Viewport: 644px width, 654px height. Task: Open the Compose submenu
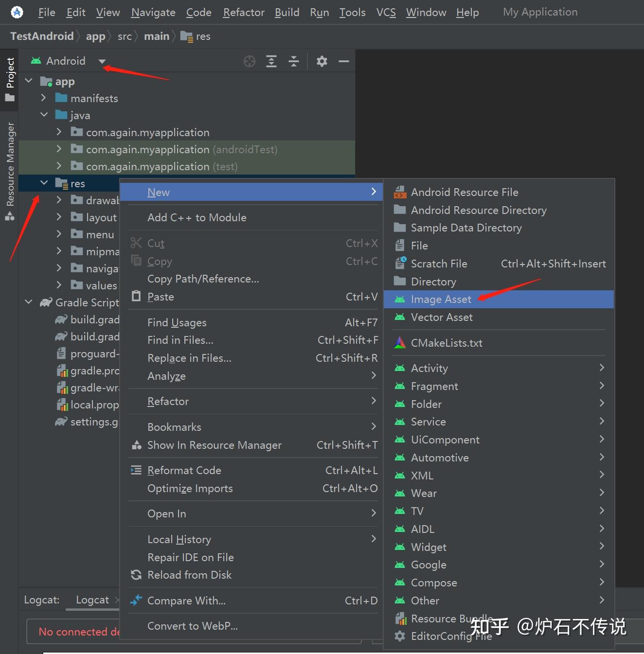click(x=499, y=583)
